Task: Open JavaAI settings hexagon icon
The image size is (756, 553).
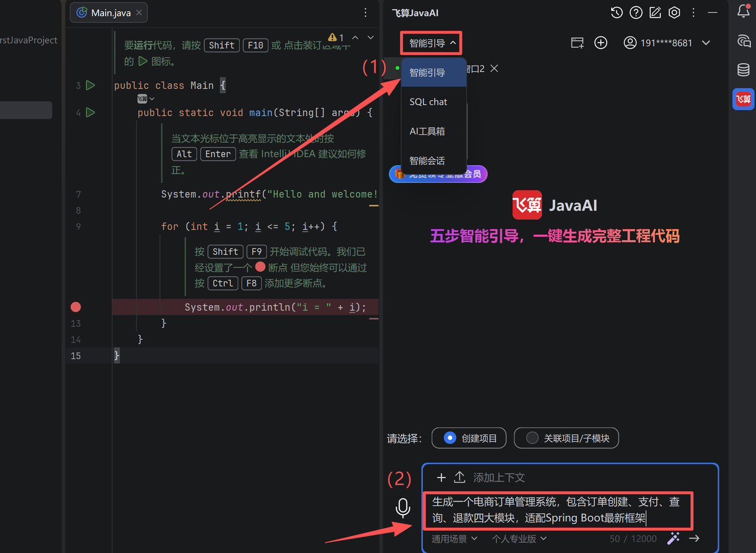Action: click(674, 12)
